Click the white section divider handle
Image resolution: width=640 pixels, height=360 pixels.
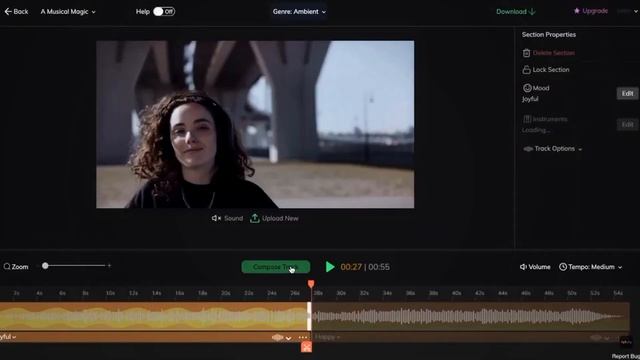pyautogui.click(x=309, y=316)
